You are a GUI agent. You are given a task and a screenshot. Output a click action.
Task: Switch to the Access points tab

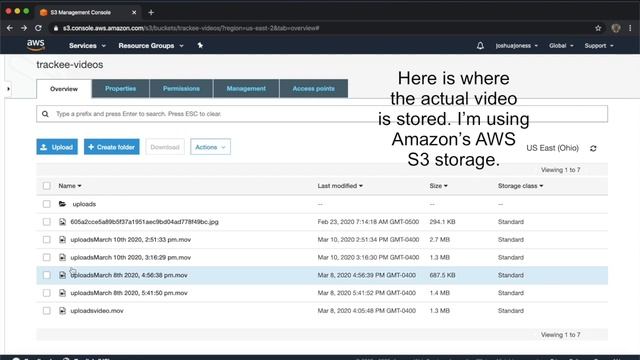(313, 89)
